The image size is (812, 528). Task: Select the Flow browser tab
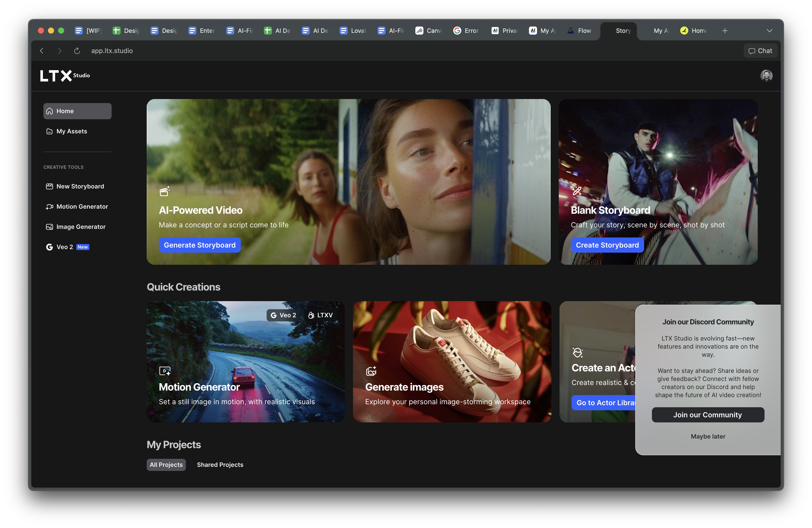pos(580,31)
